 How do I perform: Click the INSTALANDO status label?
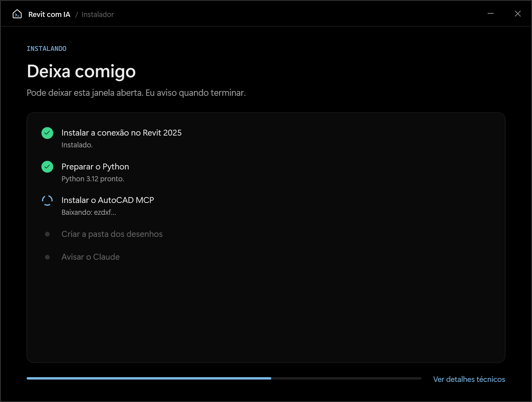[x=47, y=48]
